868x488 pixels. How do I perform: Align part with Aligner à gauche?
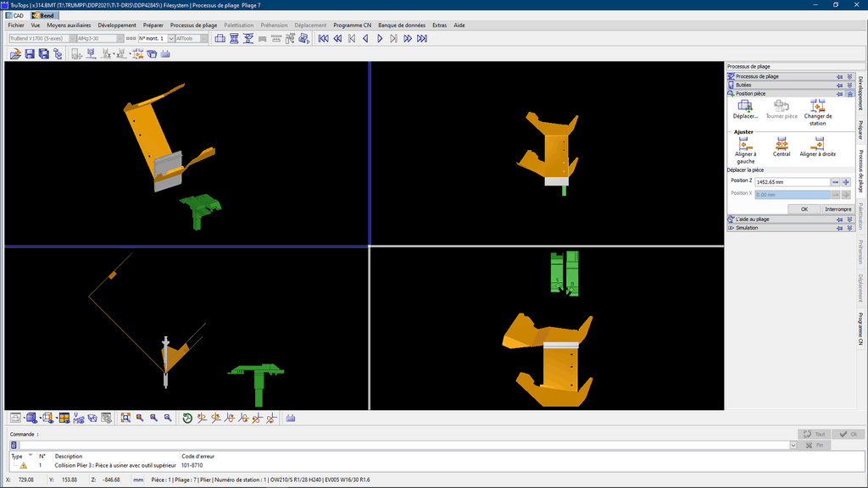[x=745, y=151]
